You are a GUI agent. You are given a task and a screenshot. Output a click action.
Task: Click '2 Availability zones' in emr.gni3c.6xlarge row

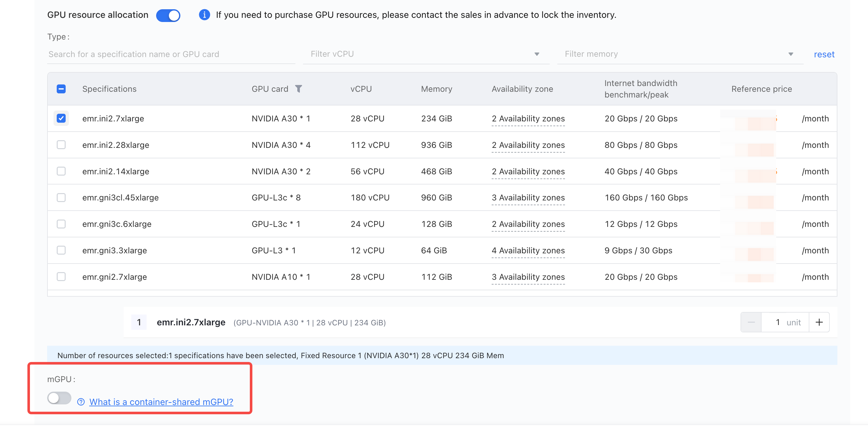(x=528, y=224)
